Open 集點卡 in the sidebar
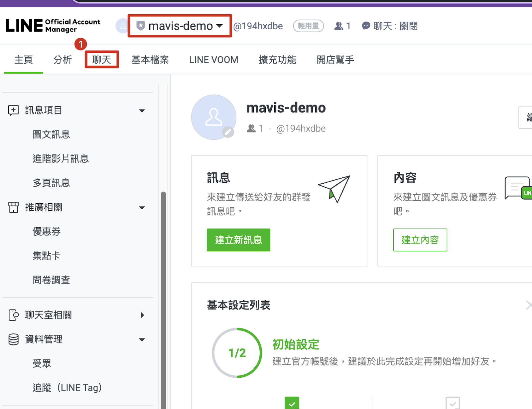 click(47, 256)
